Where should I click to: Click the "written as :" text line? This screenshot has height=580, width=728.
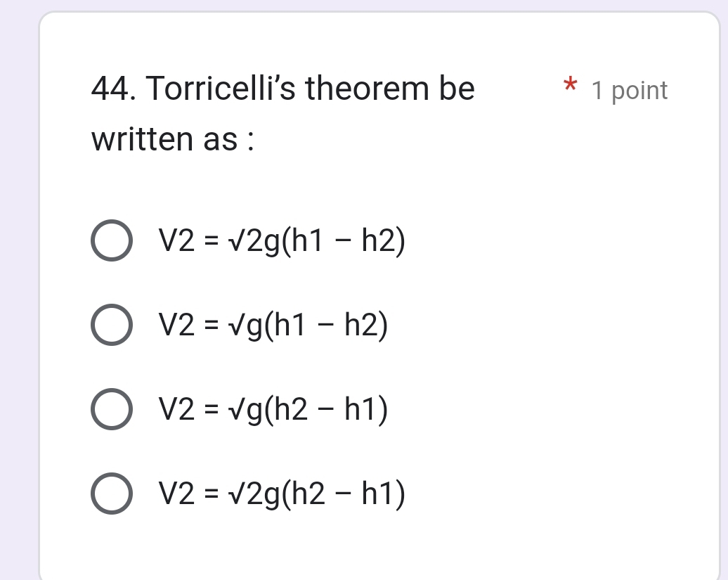tap(173, 139)
